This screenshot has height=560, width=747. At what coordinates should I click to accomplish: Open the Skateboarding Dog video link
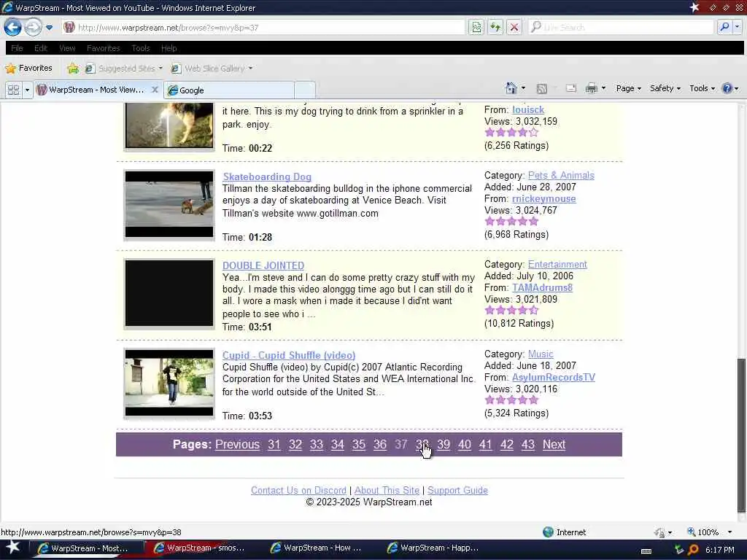[x=267, y=176]
